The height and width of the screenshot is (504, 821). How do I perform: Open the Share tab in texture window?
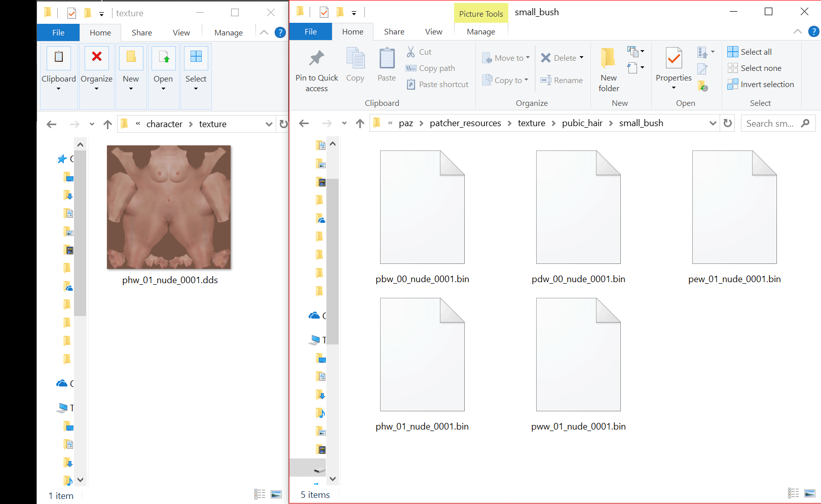pos(141,32)
